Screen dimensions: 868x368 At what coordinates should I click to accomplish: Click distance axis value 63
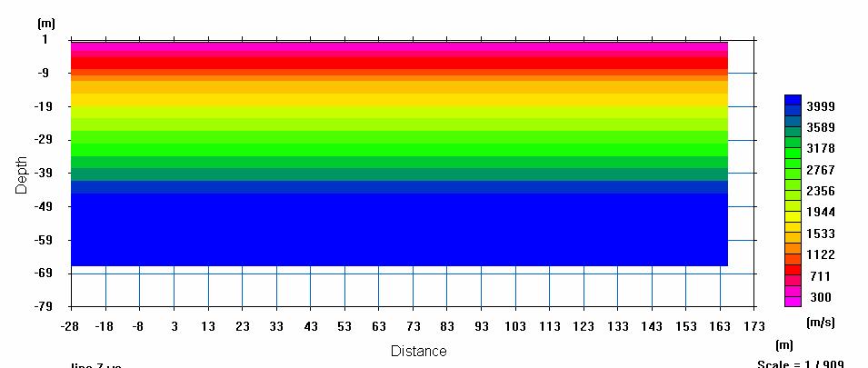point(379,326)
